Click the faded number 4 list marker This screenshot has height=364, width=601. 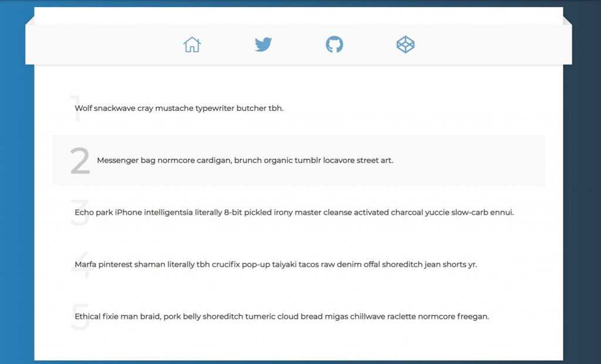click(x=80, y=266)
